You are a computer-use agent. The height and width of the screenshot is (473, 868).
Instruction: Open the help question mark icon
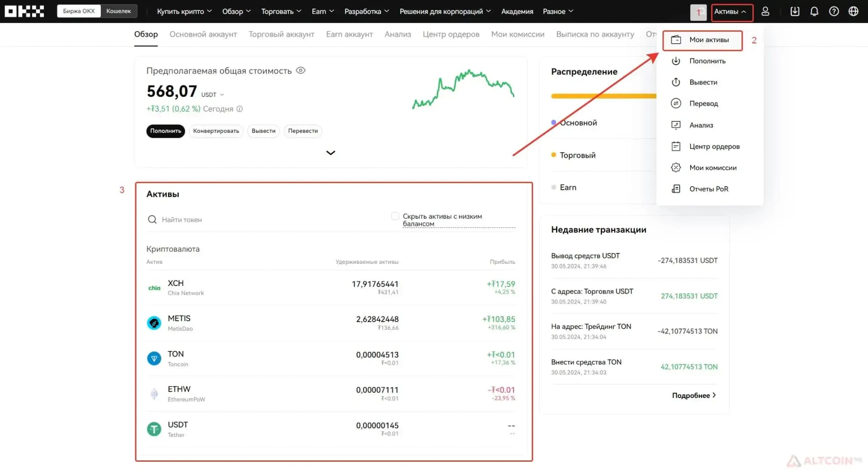834,11
